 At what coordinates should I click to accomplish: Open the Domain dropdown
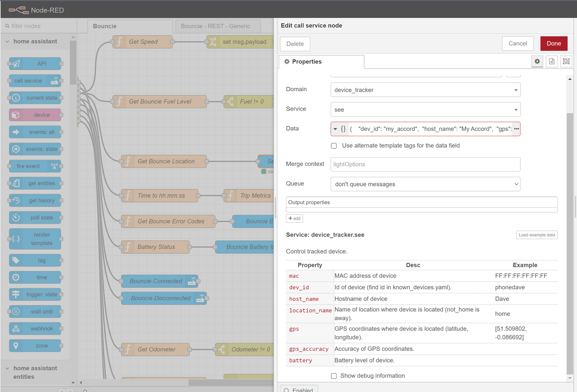pyautogui.click(x=425, y=90)
